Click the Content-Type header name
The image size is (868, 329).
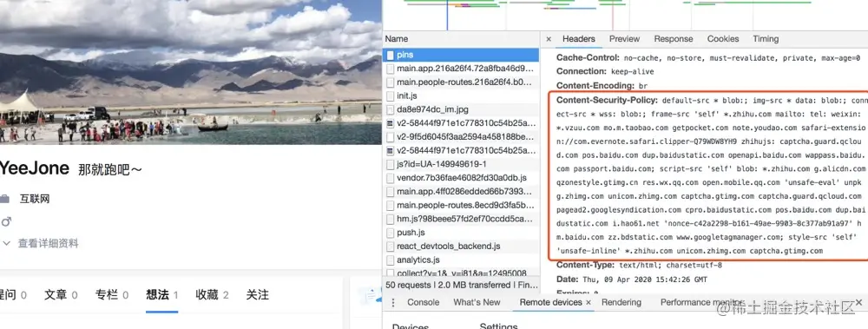(585, 266)
